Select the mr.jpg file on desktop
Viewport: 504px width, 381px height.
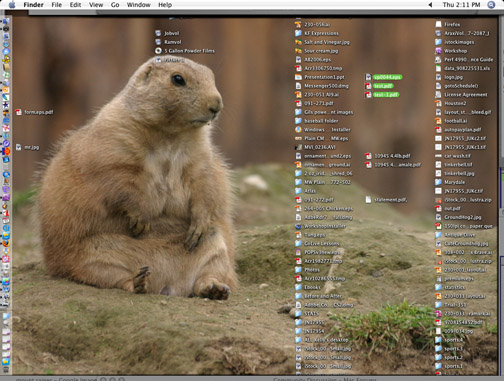click(x=18, y=147)
